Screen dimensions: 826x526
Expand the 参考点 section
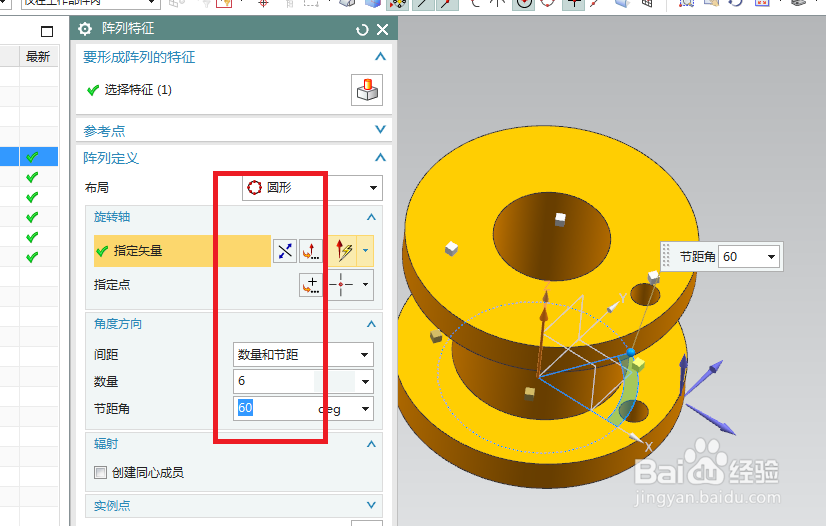[380, 130]
